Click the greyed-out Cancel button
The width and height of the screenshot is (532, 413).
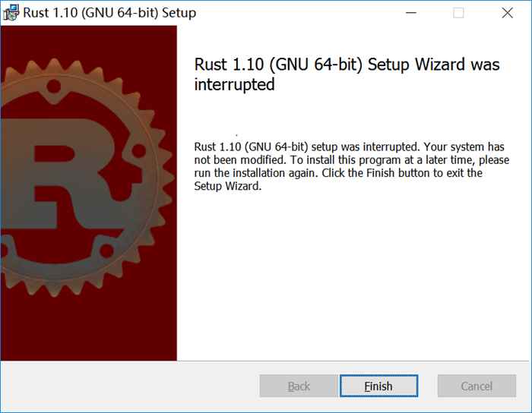tap(477, 386)
